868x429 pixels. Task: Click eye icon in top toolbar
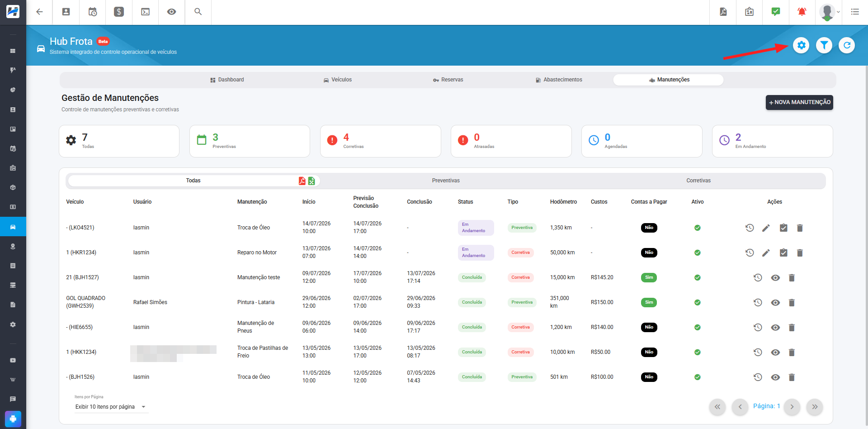[x=171, y=12]
